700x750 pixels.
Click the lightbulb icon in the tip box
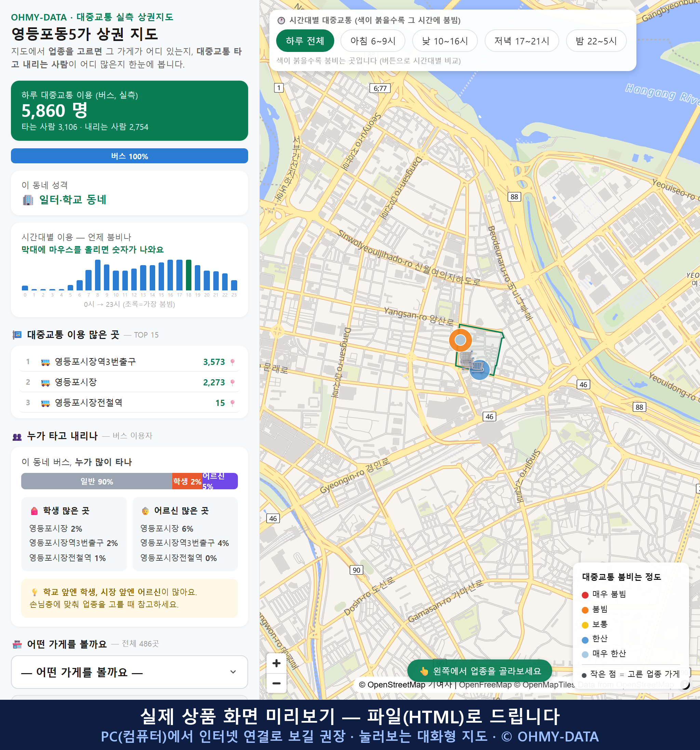[34, 592]
